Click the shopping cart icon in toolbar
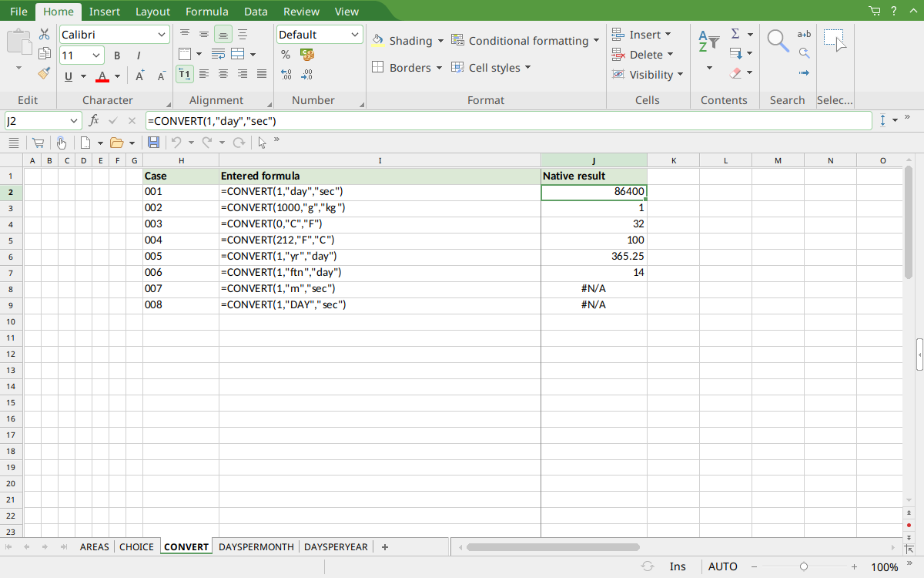The width and height of the screenshot is (924, 578). click(37, 143)
